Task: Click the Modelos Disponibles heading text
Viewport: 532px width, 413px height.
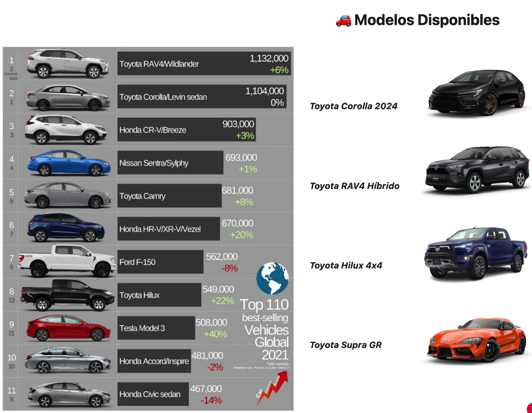Action: click(x=427, y=20)
